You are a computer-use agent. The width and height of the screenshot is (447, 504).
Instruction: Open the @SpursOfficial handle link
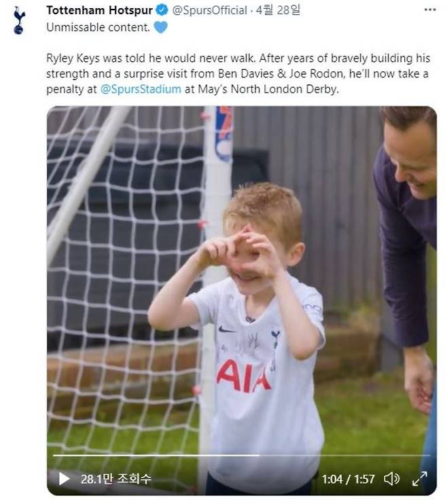coord(210,10)
